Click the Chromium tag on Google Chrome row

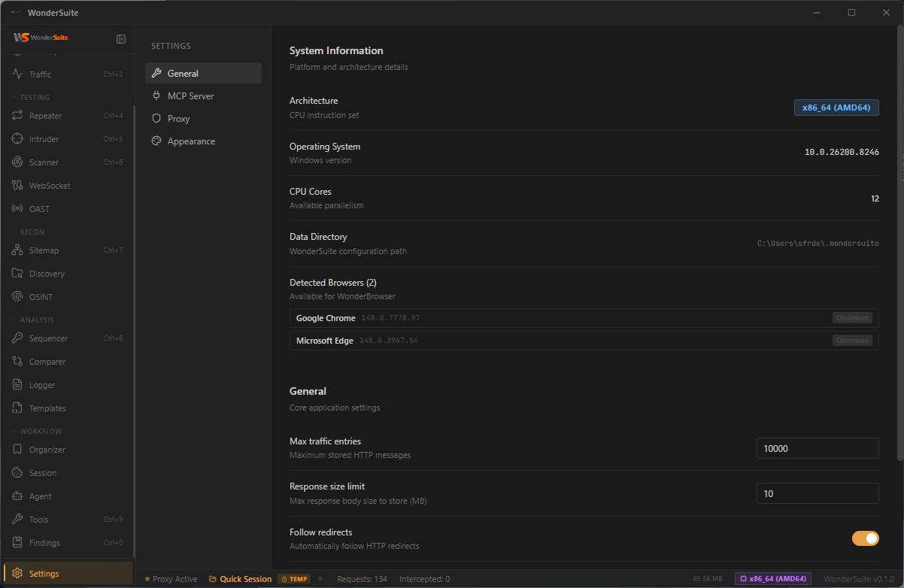(852, 318)
